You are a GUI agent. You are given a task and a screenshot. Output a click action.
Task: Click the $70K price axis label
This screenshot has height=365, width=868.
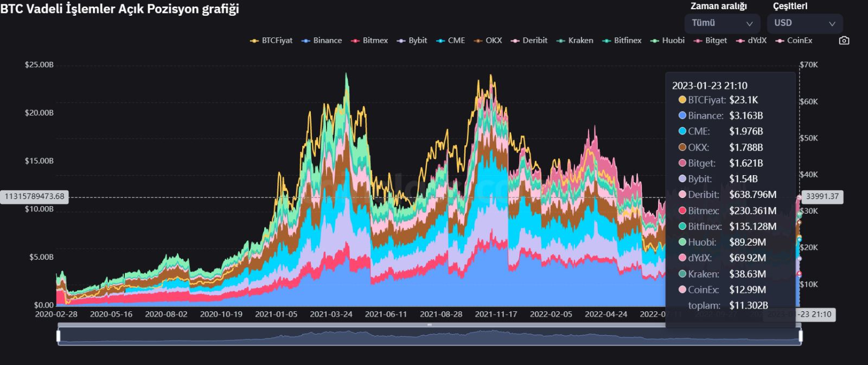click(808, 65)
